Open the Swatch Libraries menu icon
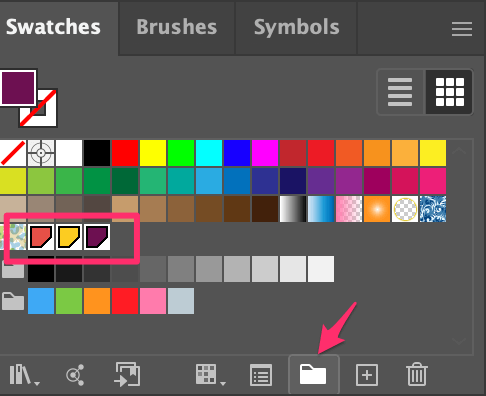 (x=24, y=375)
